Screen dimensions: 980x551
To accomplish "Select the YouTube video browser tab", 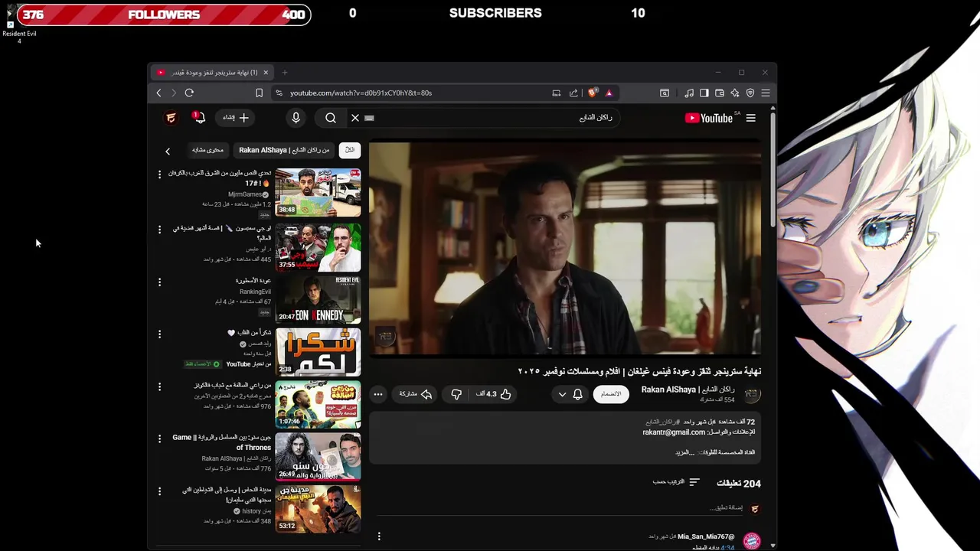I will pyautogui.click(x=211, y=73).
